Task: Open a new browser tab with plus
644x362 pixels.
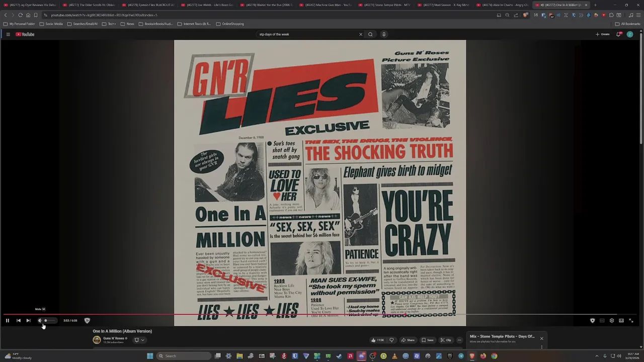Action: point(595,5)
